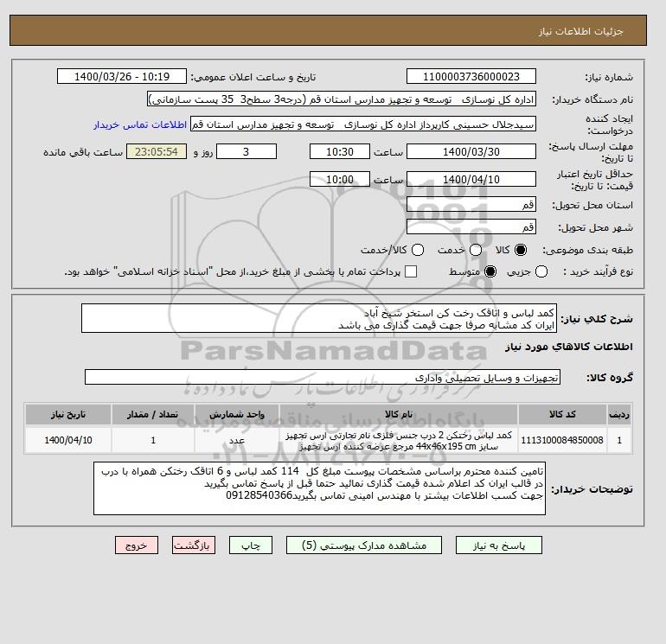
Task: Select the کالا/خدمت radio button
Action: click(x=418, y=250)
